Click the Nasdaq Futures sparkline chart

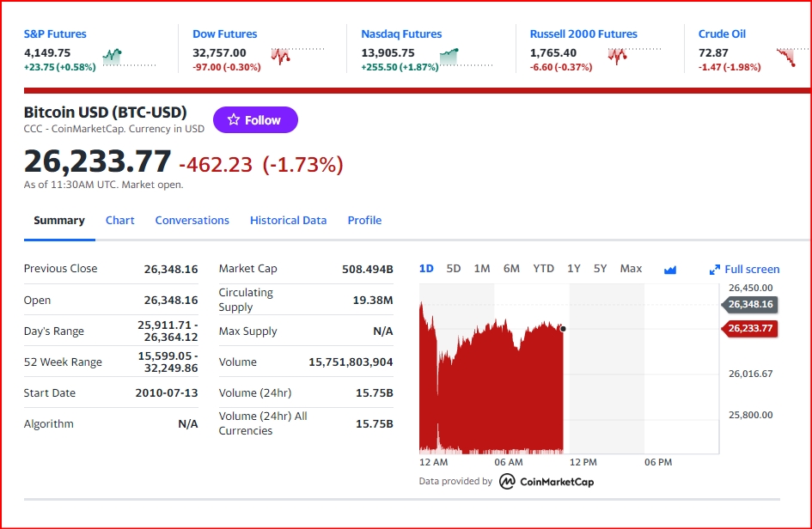[466, 57]
